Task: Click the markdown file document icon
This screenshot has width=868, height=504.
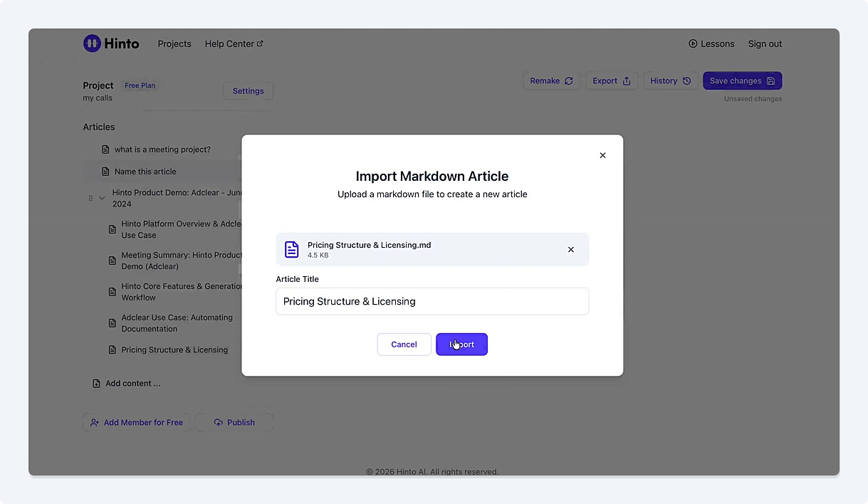Action: click(x=292, y=249)
